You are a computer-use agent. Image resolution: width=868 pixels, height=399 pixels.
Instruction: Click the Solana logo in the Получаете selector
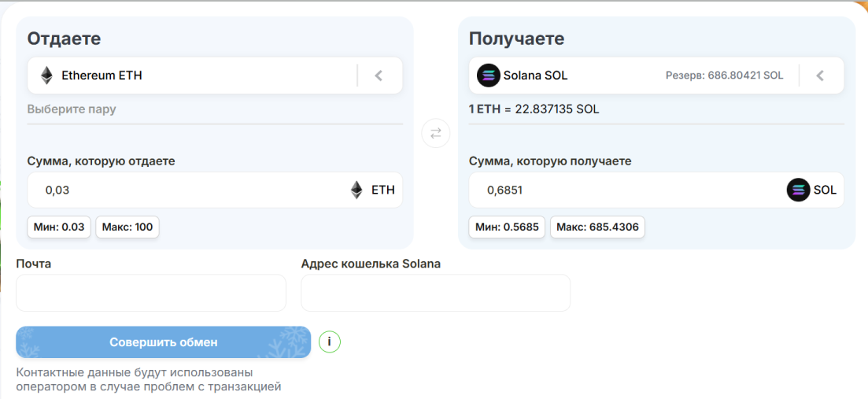click(489, 76)
